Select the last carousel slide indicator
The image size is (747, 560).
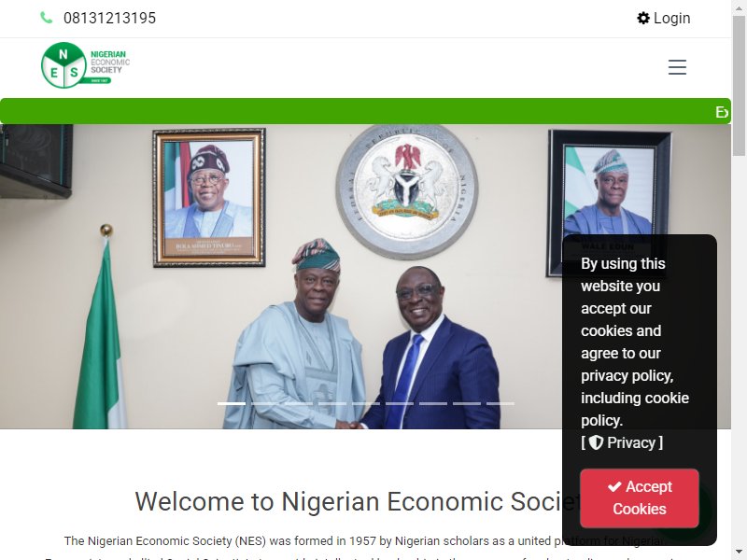tap(500, 403)
